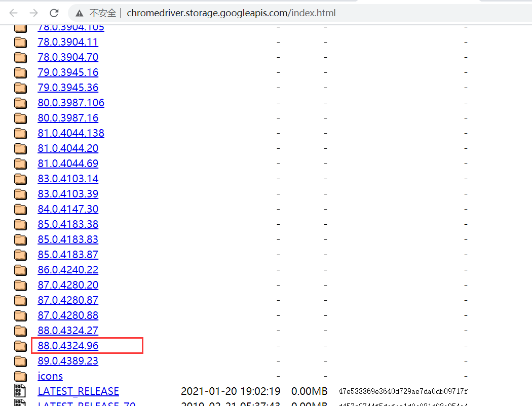Open the 85.0.4183.87 folder link
This screenshot has height=406, width=532.
68,255
